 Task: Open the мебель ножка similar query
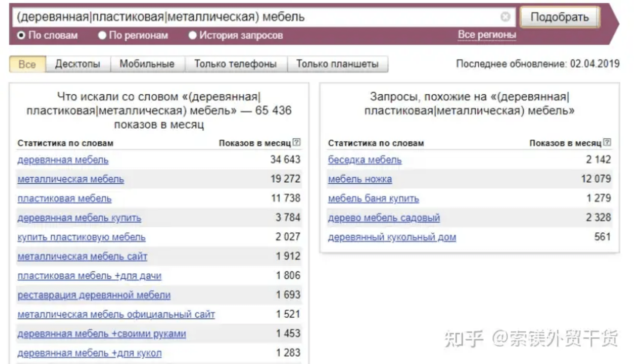click(360, 179)
